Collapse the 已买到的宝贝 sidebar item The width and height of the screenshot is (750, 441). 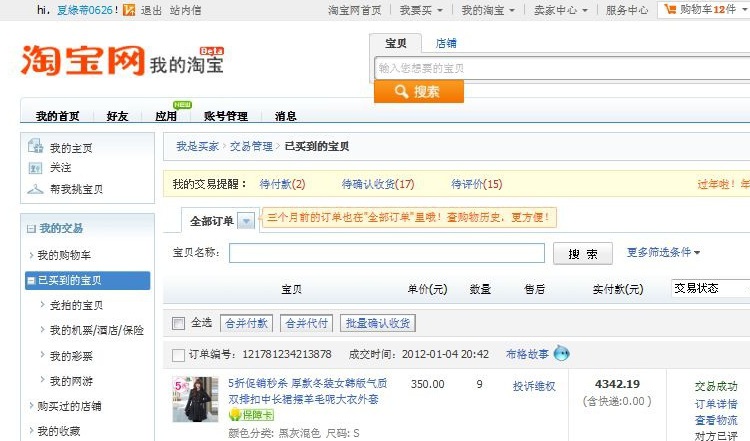(32, 280)
